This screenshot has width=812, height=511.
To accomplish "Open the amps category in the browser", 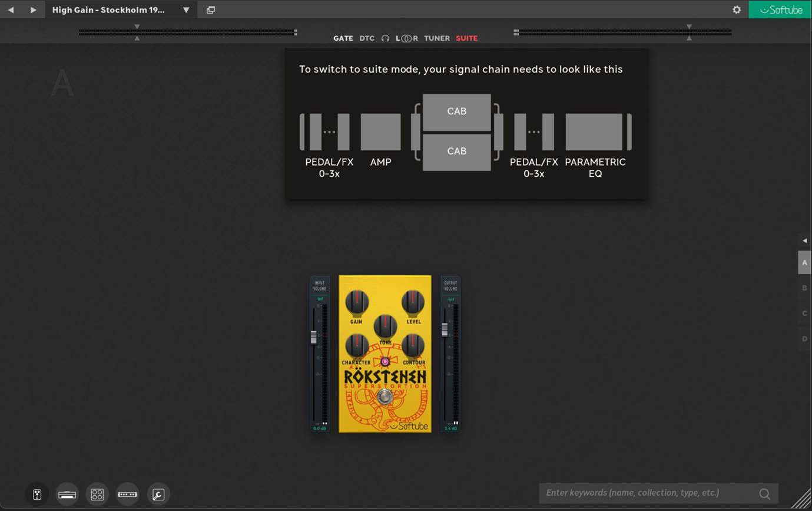I will pos(67,494).
